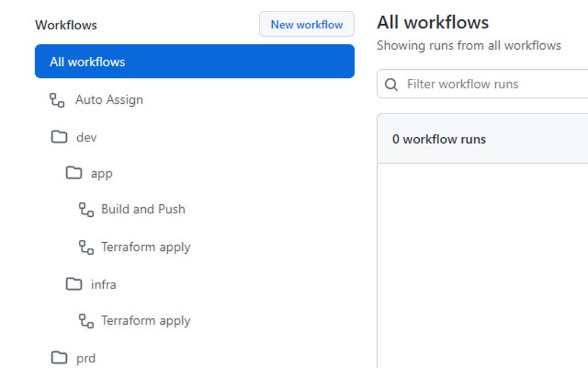Screen dimensions: 588x368
Task: Click the Terraform apply icon under infra
Action: (85, 321)
